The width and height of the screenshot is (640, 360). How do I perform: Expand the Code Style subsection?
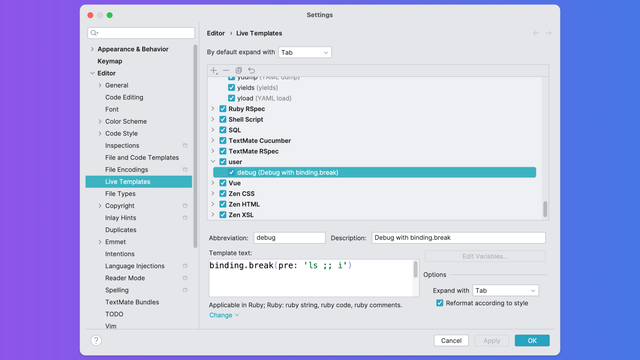click(100, 133)
